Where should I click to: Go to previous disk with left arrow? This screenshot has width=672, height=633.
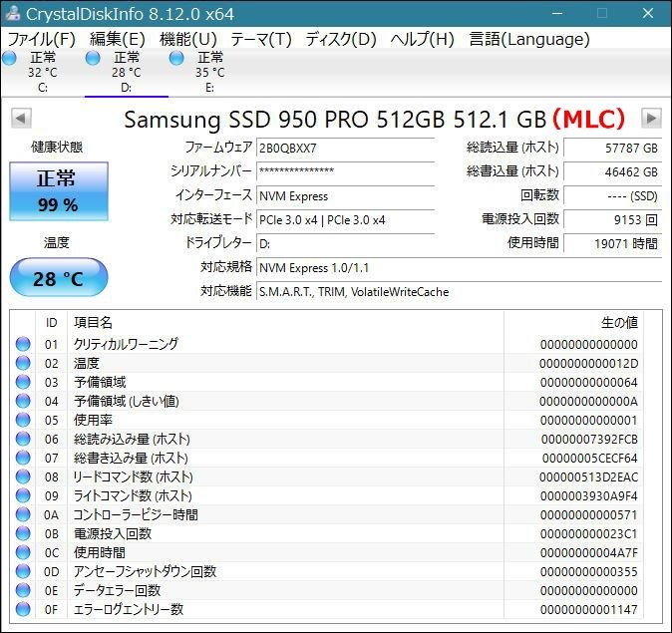pyautogui.click(x=21, y=119)
